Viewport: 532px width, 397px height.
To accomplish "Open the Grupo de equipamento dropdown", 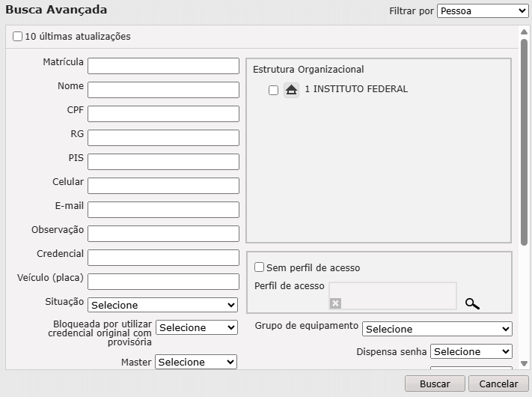I will click(437, 329).
